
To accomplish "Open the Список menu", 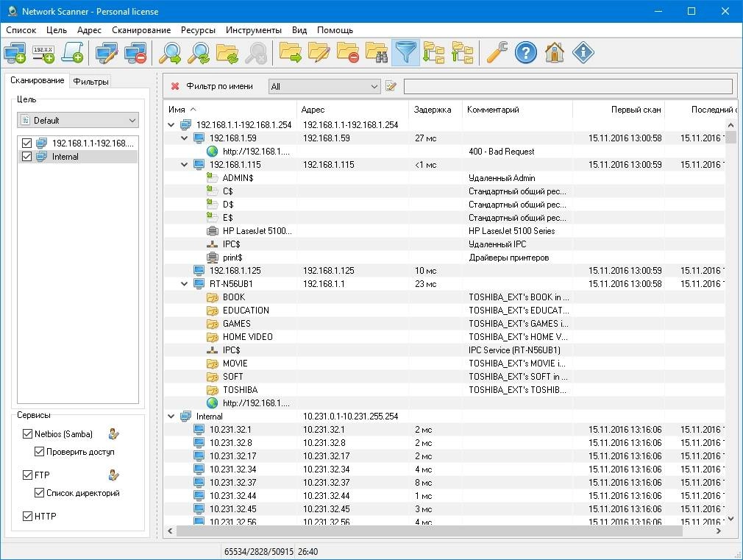I will pyautogui.click(x=21, y=30).
